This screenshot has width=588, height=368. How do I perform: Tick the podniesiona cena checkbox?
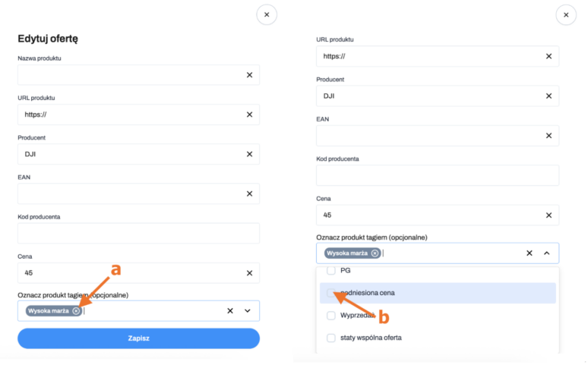click(x=330, y=293)
